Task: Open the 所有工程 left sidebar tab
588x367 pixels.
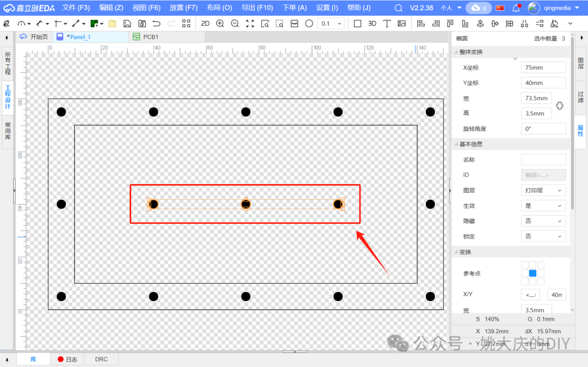Action: [8, 63]
